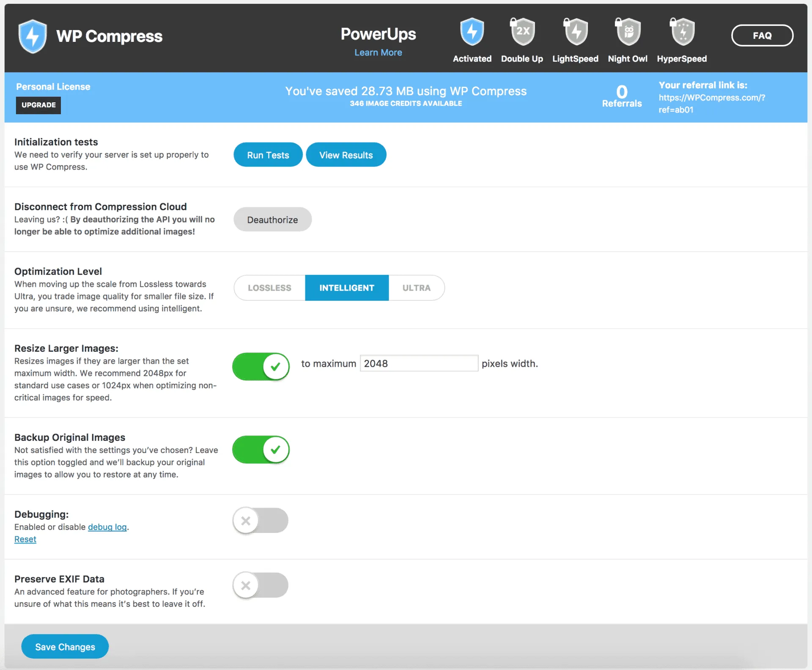The width and height of the screenshot is (812, 670).
Task: Open the debug log link
Action: 107,527
